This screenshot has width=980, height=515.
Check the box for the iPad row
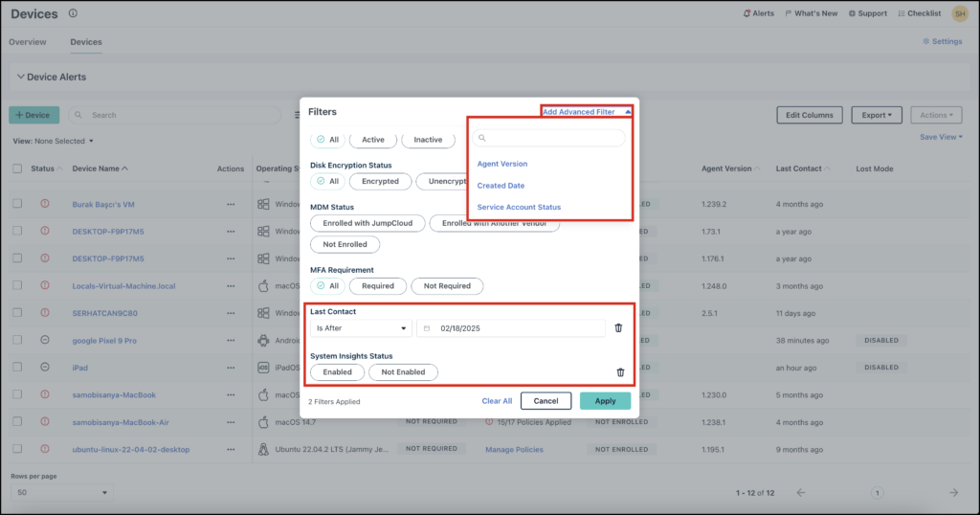[17, 368]
